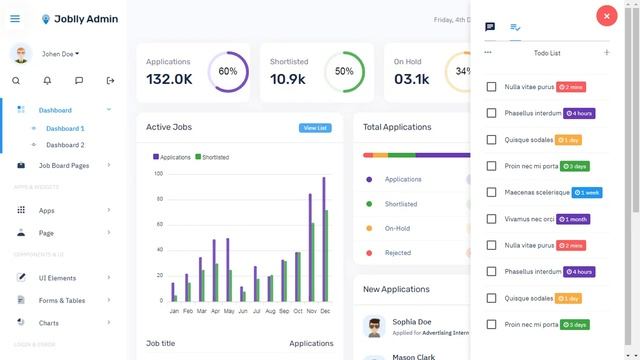
Task: Click the Shortlisted 50% ring
Action: pyautogui.click(x=344, y=71)
